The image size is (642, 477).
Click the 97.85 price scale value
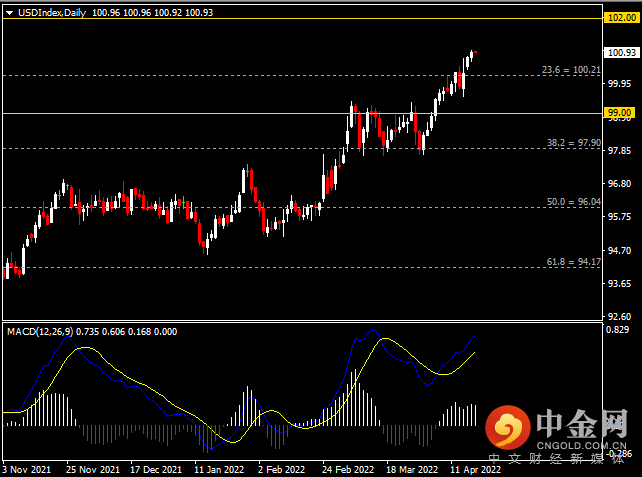point(619,151)
